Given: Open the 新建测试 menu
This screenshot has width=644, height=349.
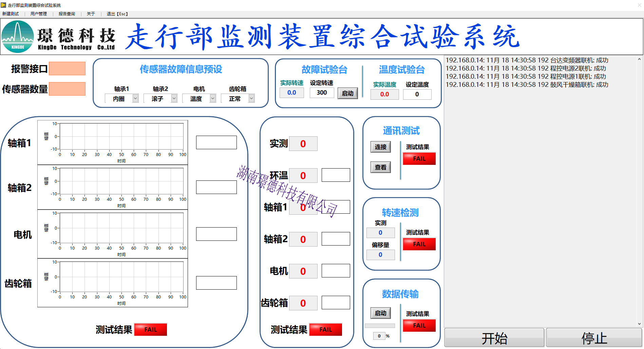Looking at the screenshot, I should click(x=11, y=14).
